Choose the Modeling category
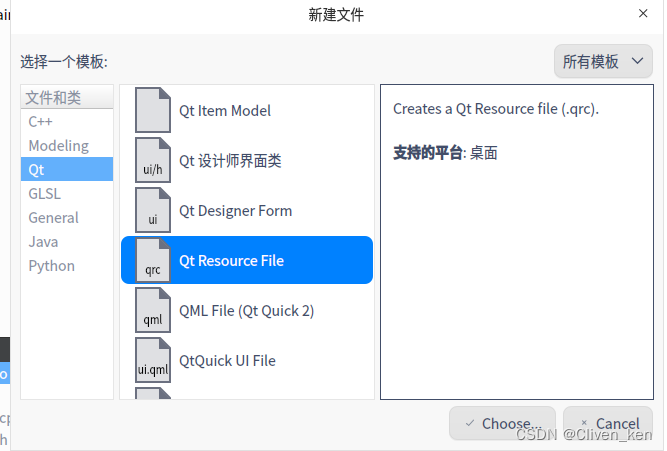667x451 pixels. click(x=67, y=146)
